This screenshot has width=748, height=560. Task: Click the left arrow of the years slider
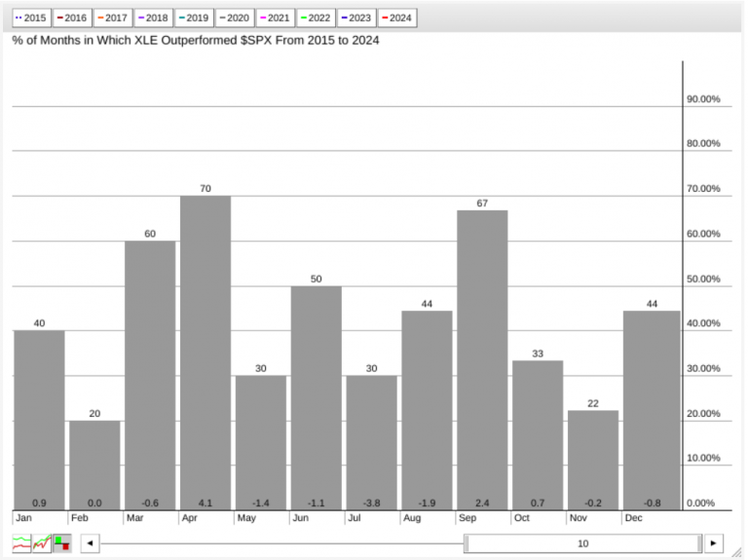click(91, 543)
